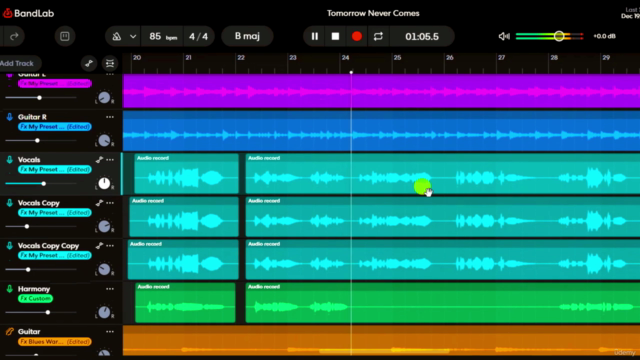Click the Tomorrow Never Comes project title
640x360 pixels.
(x=373, y=13)
